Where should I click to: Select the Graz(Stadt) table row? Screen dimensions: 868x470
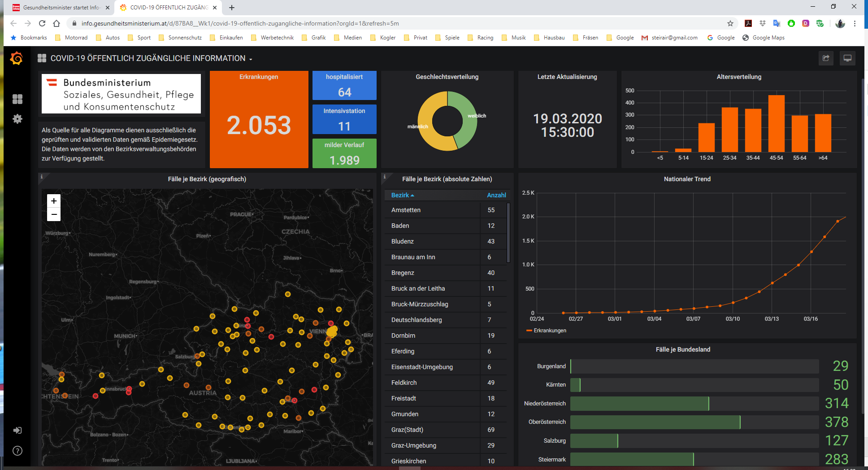446,430
